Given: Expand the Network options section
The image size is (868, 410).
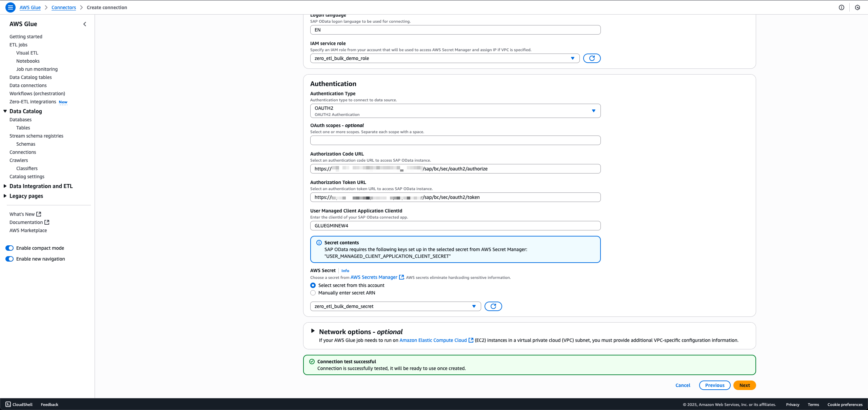Looking at the screenshot, I should pyautogui.click(x=313, y=331).
